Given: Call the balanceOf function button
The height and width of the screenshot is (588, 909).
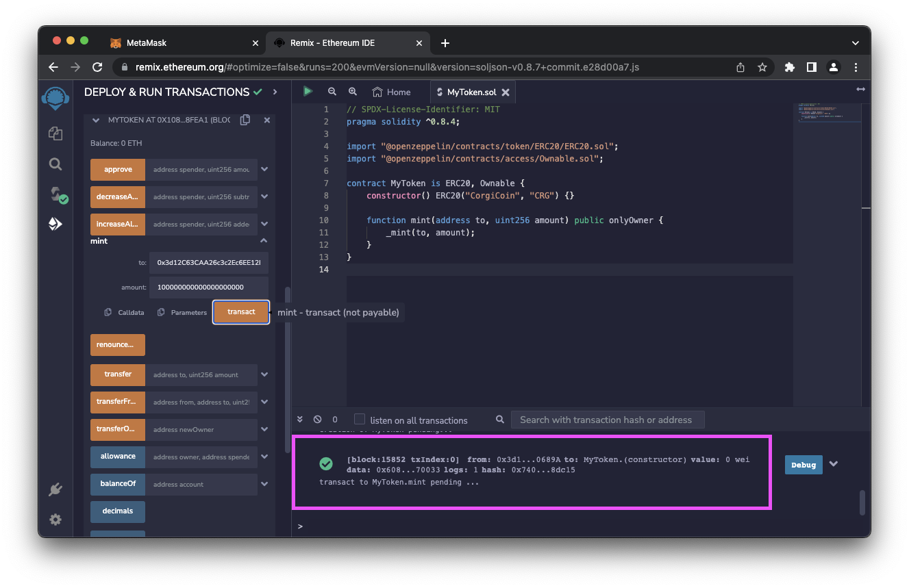Looking at the screenshot, I should pyautogui.click(x=118, y=484).
